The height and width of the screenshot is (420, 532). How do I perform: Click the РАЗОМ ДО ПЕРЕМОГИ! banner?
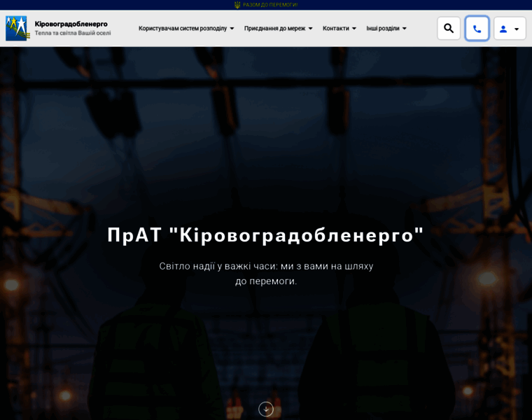tap(270, 5)
